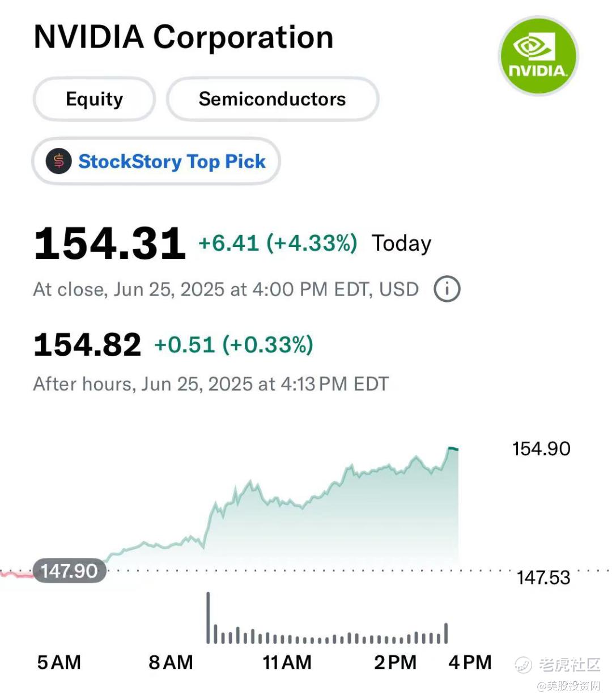Click the @美股投资网 watermark text
This screenshot has height=700, width=612.
(568, 686)
